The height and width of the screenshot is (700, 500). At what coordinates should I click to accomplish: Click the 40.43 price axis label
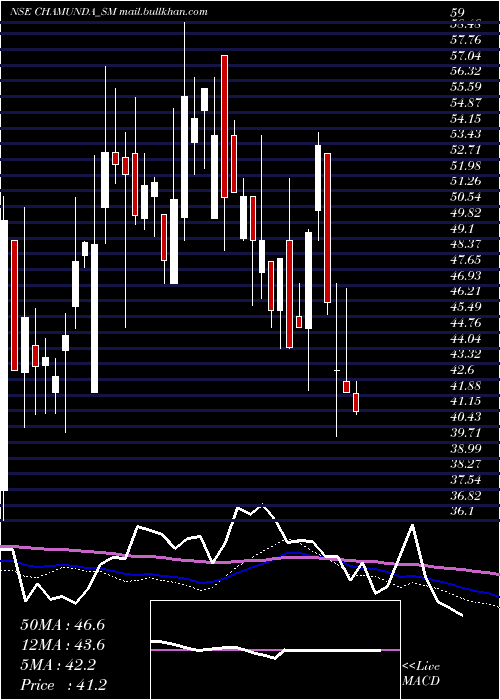[466, 417]
